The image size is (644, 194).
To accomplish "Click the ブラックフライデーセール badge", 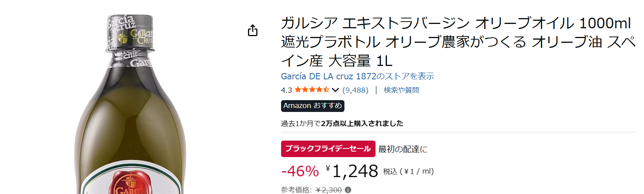I will tap(328, 149).
